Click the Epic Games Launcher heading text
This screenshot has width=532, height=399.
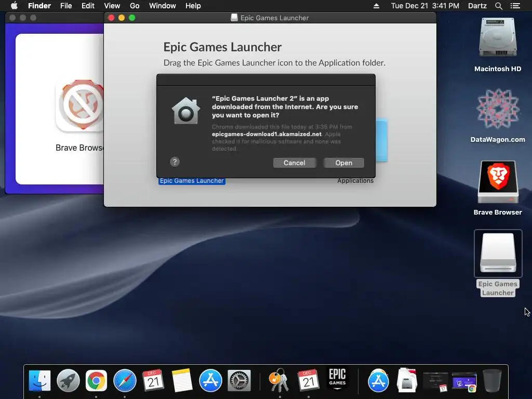[222, 47]
